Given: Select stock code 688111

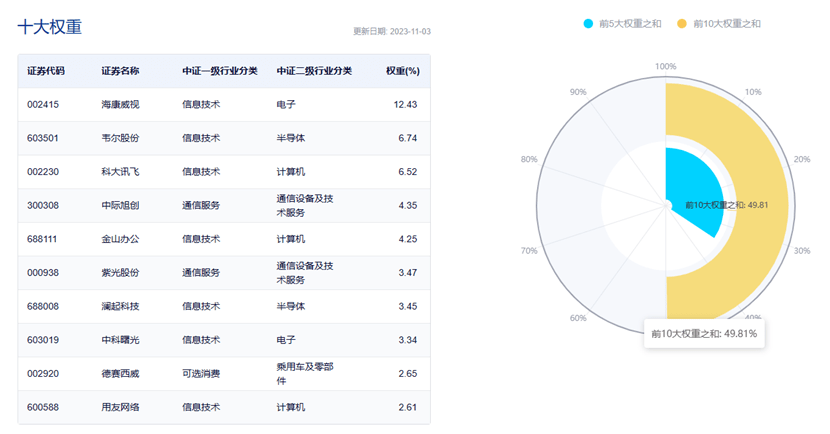Looking at the screenshot, I should tap(45, 239).
